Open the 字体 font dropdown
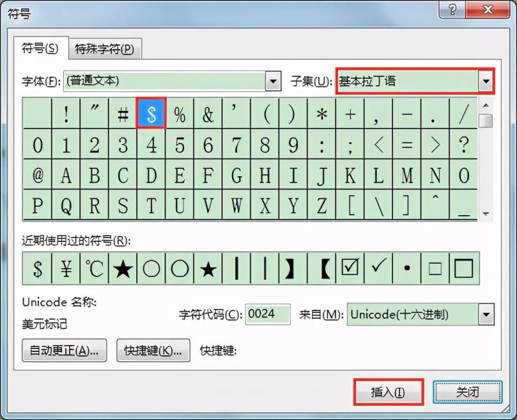The width and height of the screenshot is (517, 420). coord(273,81)
